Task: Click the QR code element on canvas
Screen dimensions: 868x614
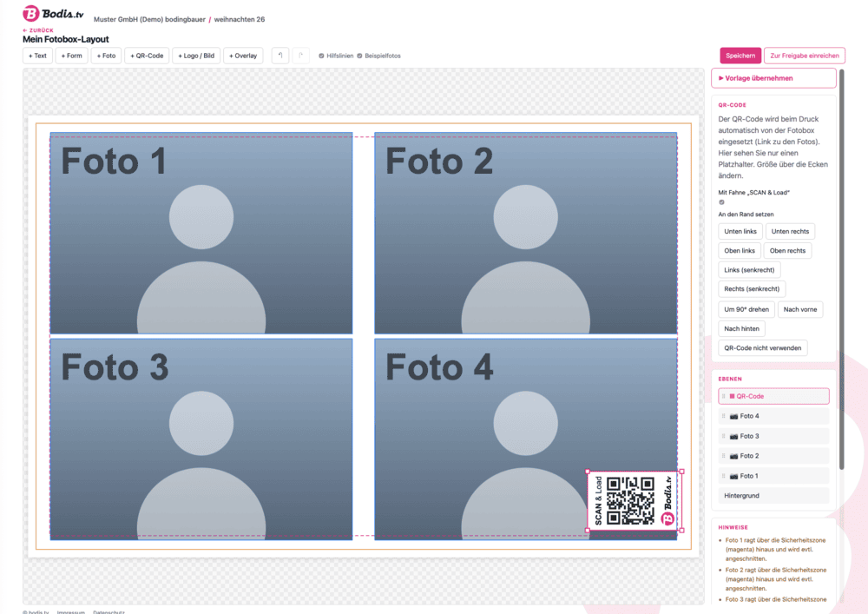Action: tap(635, 501)
